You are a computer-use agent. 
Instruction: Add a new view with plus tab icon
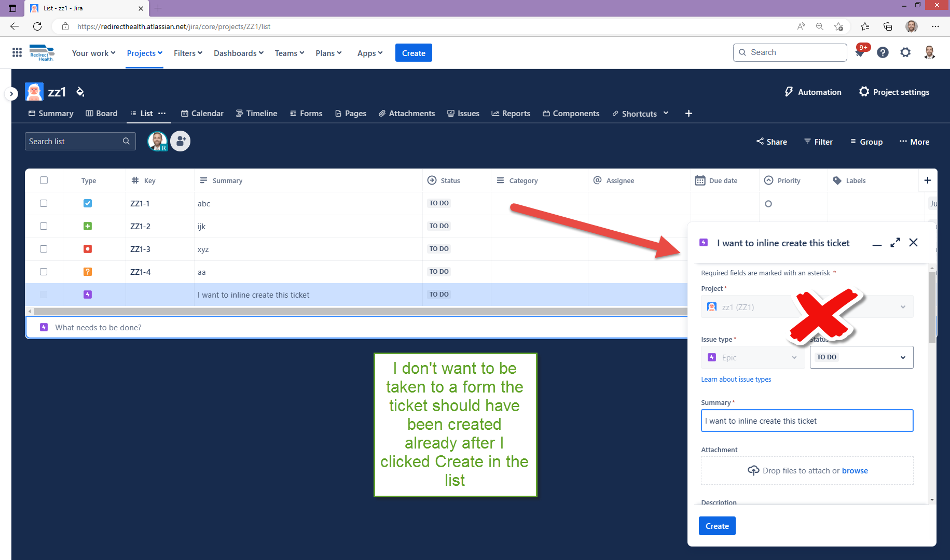[x=689, y=114]
